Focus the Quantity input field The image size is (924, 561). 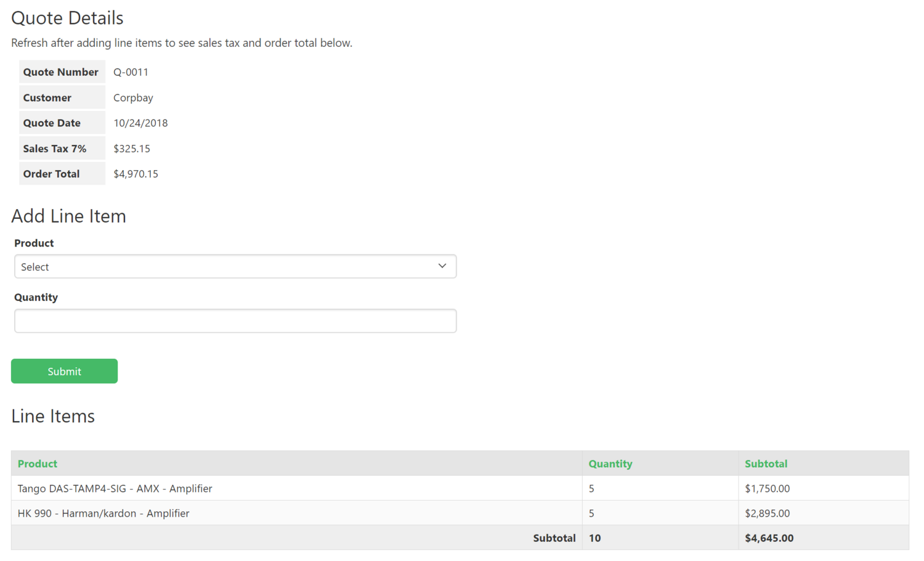pos(235,321)
